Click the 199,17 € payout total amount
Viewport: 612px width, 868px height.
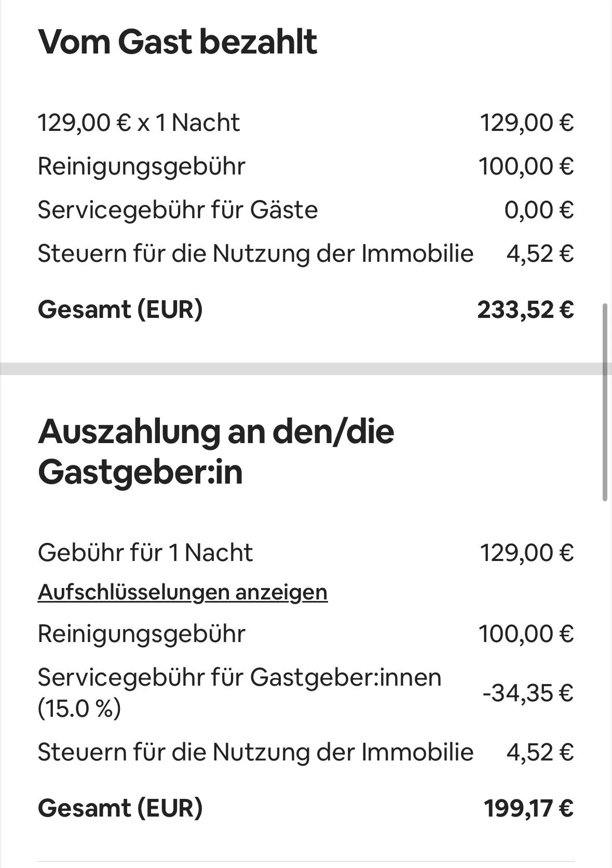529,808
